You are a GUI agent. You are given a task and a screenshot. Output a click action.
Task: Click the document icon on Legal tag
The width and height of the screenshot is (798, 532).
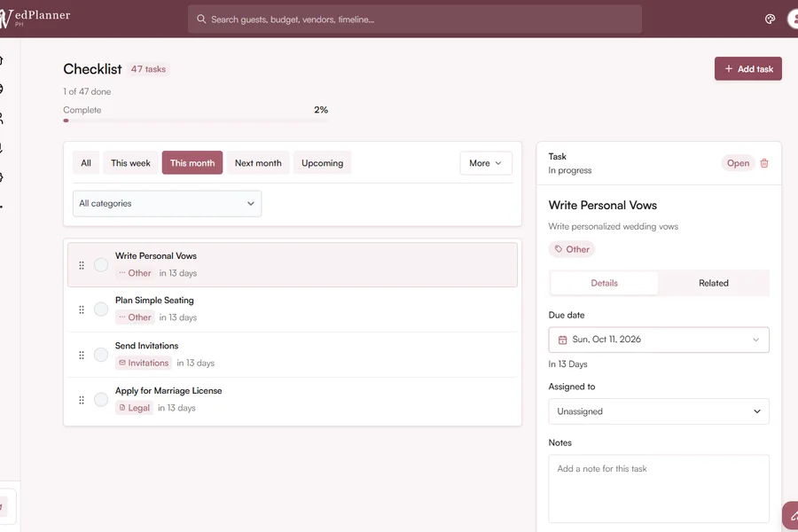(122, 407)
